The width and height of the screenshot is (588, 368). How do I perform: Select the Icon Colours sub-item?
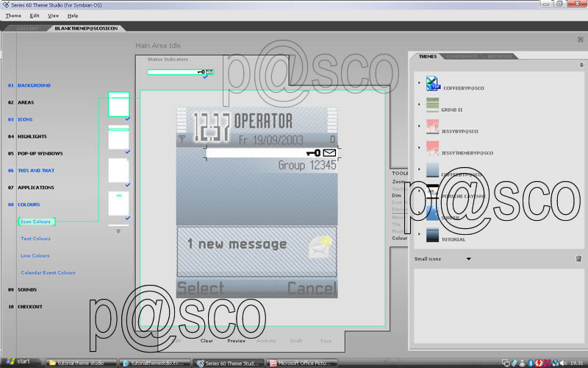pos(37,222)
